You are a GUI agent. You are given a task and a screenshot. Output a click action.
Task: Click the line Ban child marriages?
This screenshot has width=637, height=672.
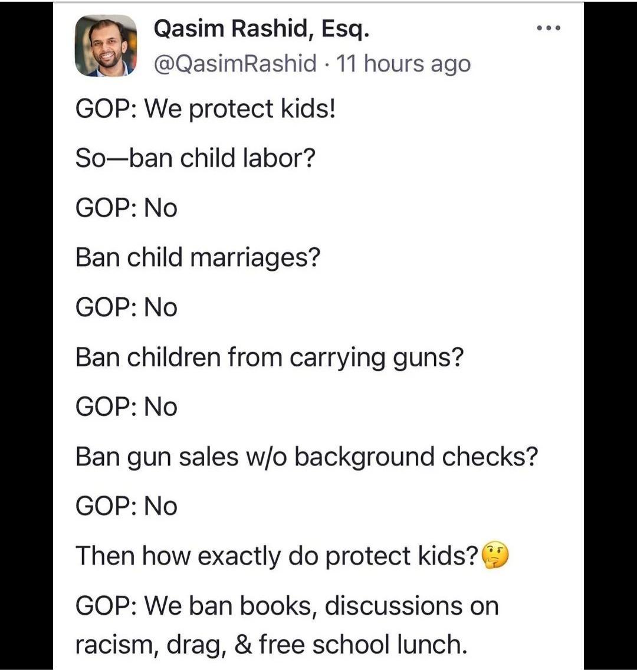[x=198, y=257]
